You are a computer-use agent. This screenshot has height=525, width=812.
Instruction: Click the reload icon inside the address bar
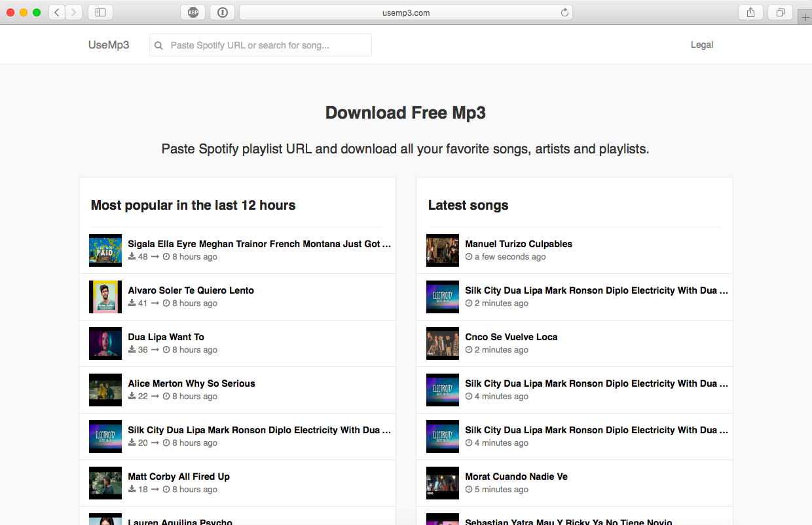(564, 12)
